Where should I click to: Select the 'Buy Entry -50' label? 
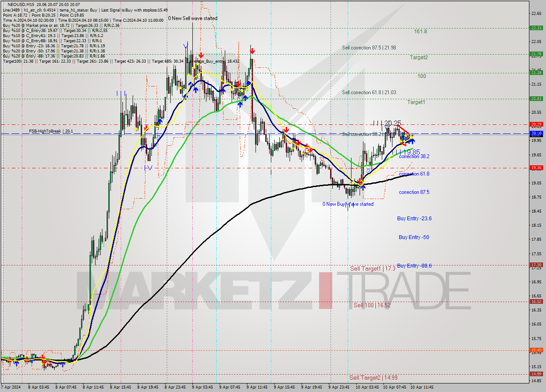click(414, 237)
